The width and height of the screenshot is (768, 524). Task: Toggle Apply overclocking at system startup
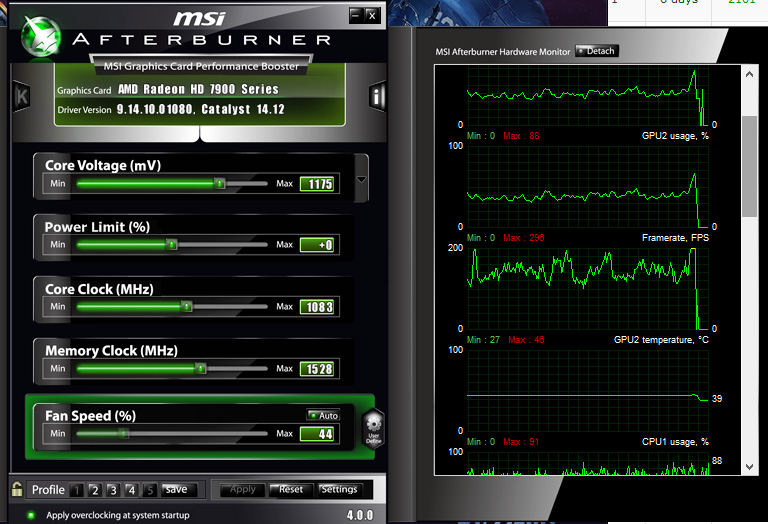[x=31, y=515]
